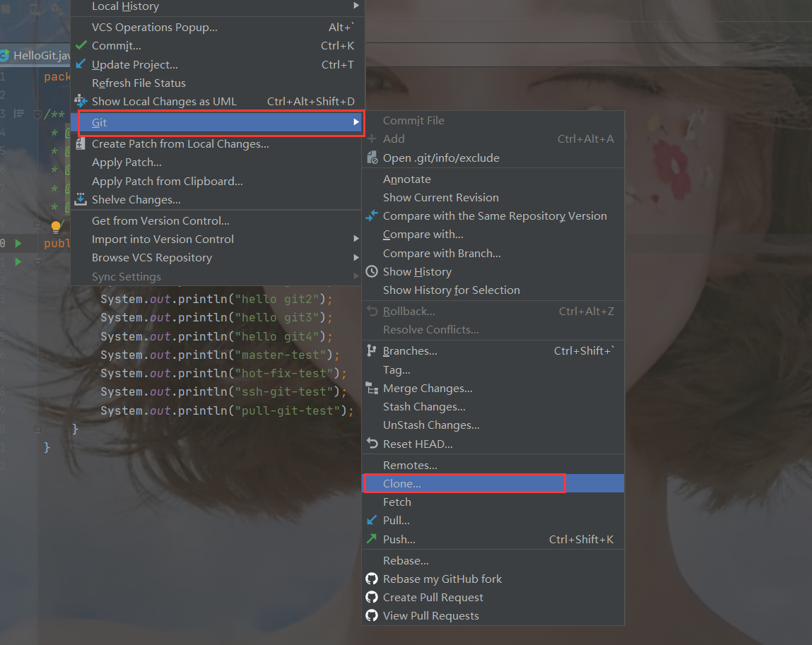Select Apply Patch menu entry
The image size is (812, 645).
coord(218,162)
